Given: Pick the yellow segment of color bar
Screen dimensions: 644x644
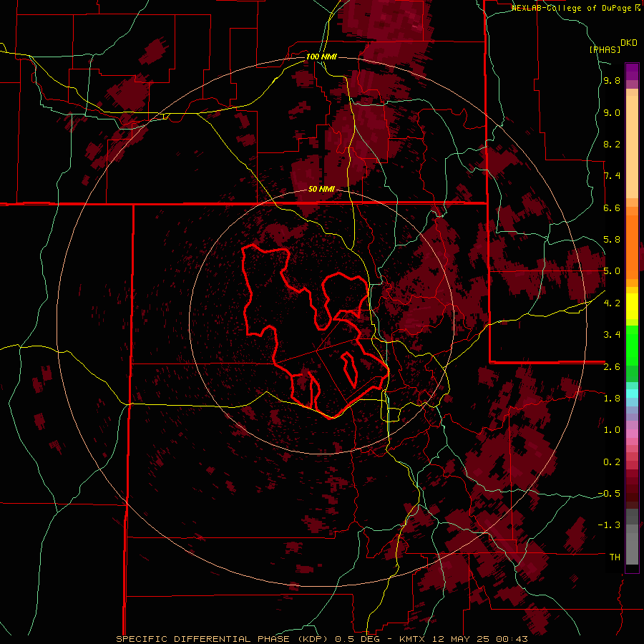Looking at the screenshot, I should coord(632,306).
